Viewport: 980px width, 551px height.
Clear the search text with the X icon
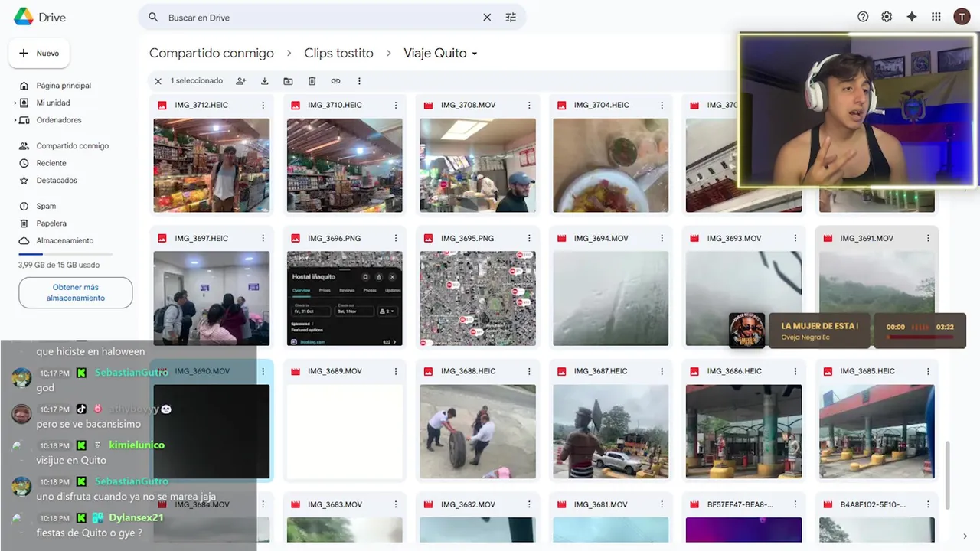coord(487,17)
